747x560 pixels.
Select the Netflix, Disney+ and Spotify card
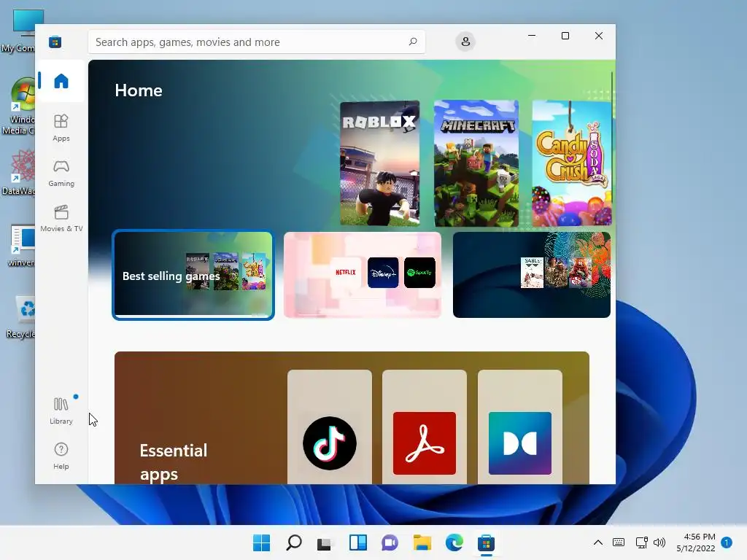363,275
